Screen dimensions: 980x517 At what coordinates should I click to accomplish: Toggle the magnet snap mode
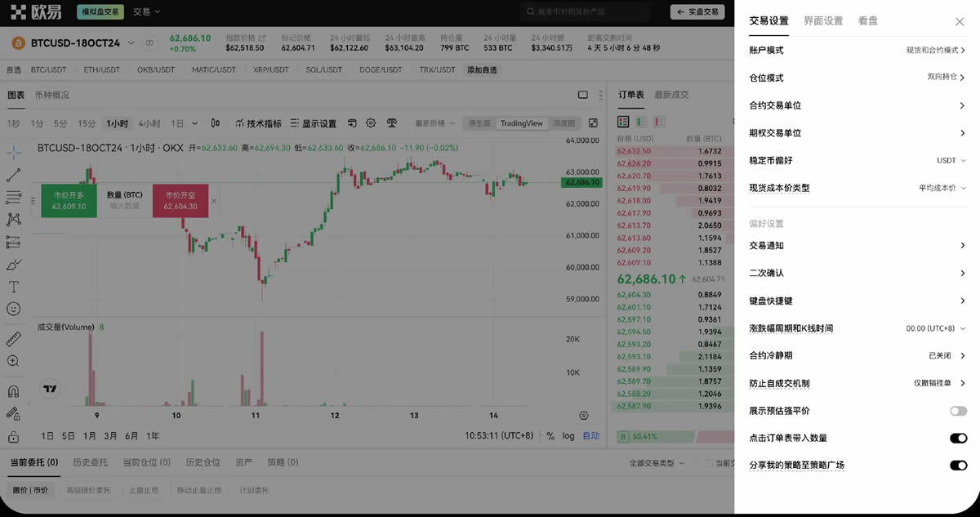[x=14, y=391]
